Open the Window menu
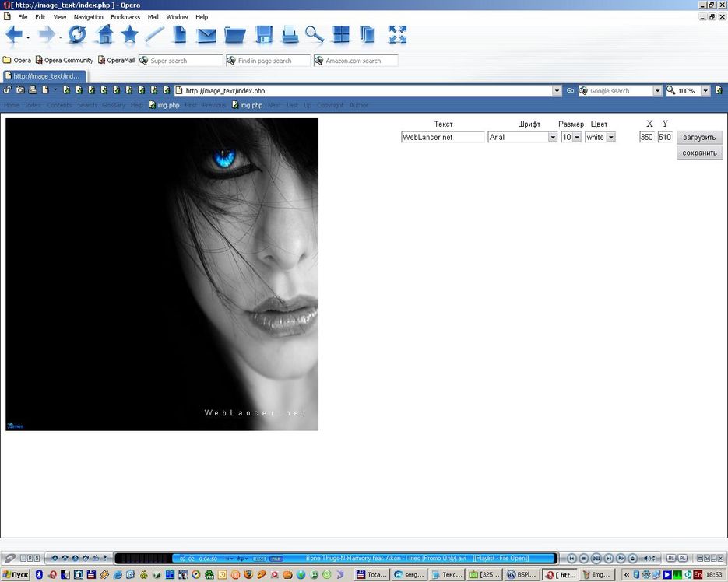Screen dimensions: 728x582 (177, 16)
